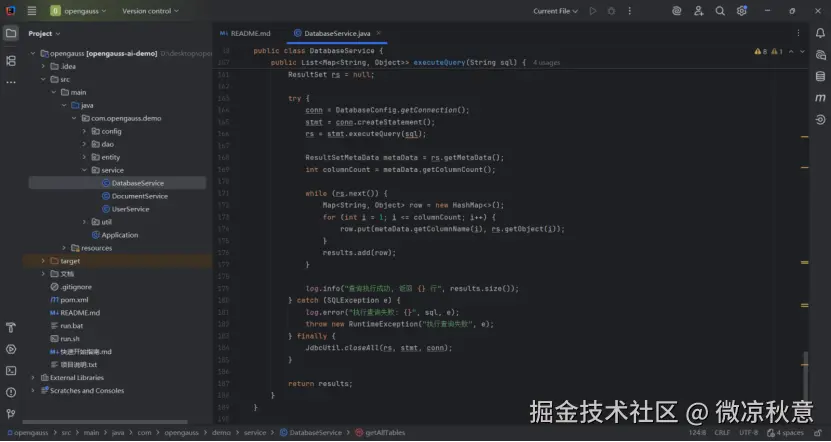This screenshot has width=831, height=442.
Task: Select run.bat file
Action: 67,326
